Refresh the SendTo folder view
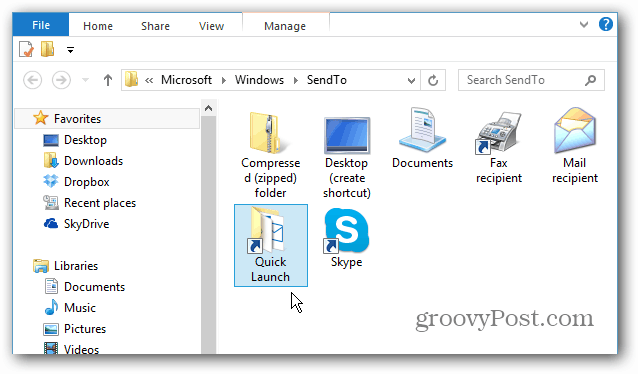The width and height of the screenshot is (638, 374). pyautogui.click(x=433, y=80)
